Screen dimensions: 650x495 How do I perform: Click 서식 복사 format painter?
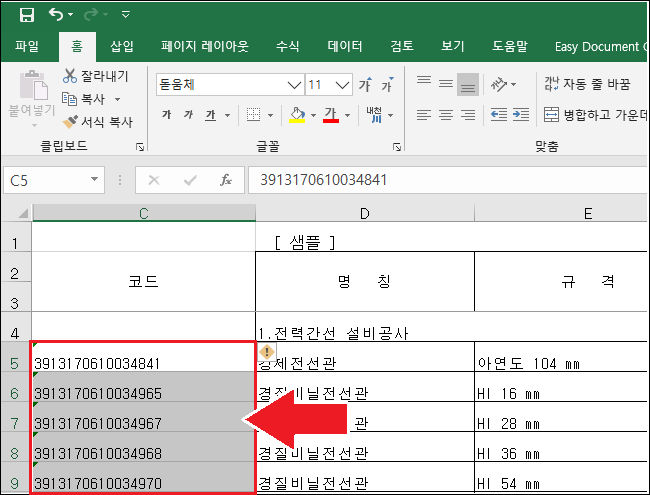pyautogui.click(x=98, y=122)
